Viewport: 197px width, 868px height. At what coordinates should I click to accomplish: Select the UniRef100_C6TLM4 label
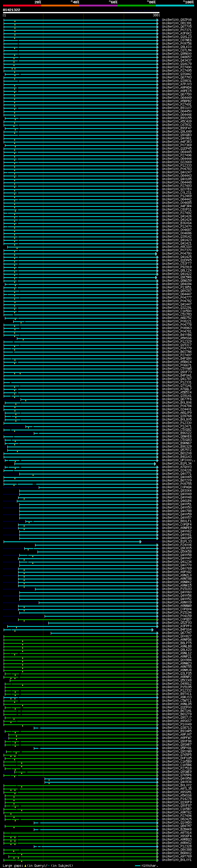[x=176, y=50]
